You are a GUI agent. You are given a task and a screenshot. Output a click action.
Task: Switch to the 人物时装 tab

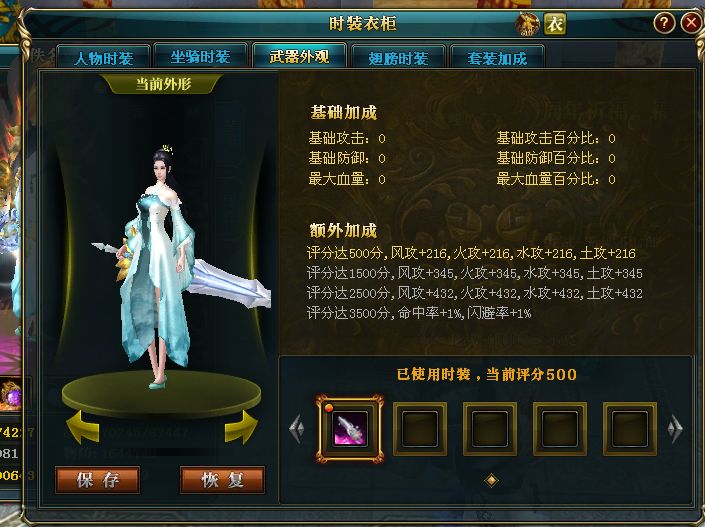click(103, 57)
